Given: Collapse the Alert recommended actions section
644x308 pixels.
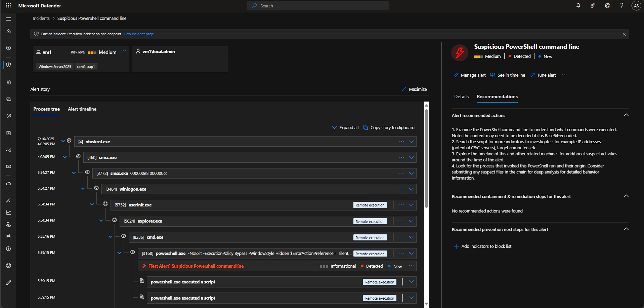Looking at the screenshot, I should 626,115.
